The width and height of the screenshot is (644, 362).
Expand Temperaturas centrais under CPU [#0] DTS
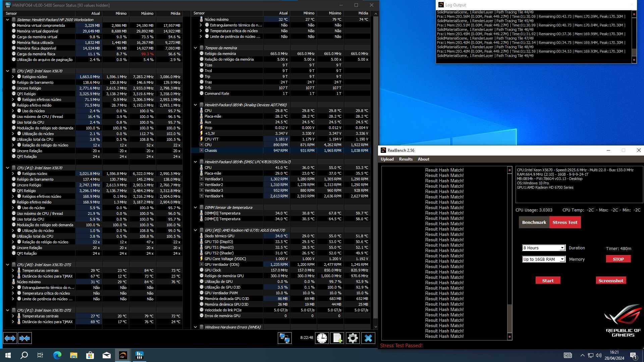13,270
